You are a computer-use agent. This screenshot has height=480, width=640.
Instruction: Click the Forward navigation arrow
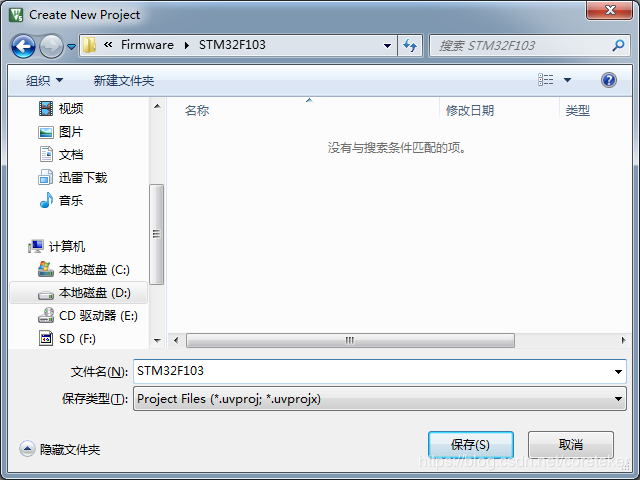point(51,46)
